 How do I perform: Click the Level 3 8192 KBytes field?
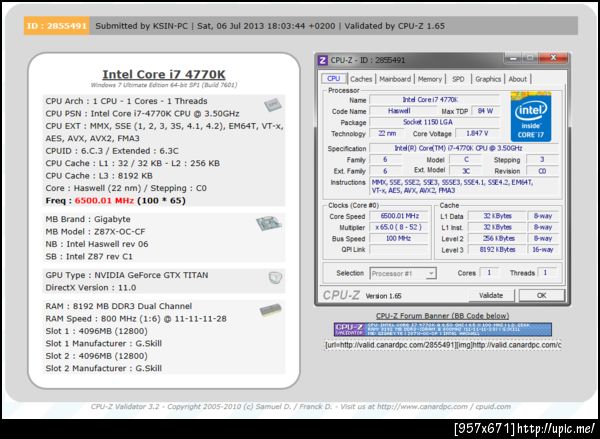click(497, 250)
